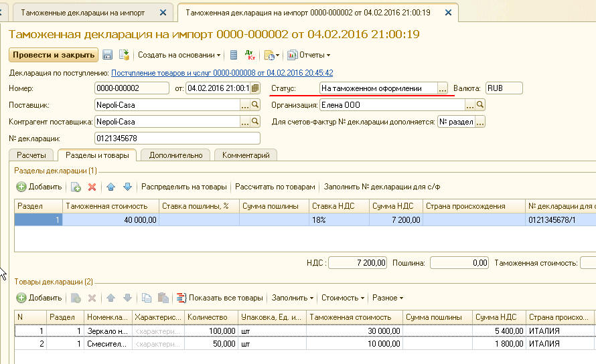
Task: Click Показать все товары button
Action: [220, 298]
